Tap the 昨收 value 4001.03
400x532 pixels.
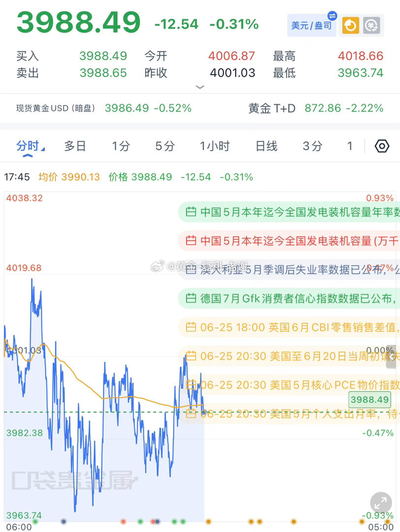(233, 72)
